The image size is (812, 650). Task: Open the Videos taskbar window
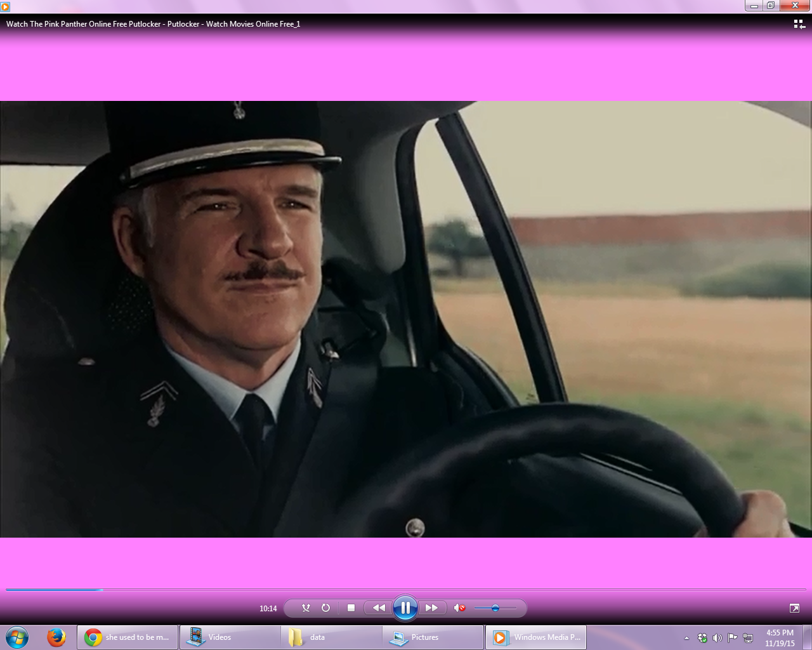(x=230, y=637)
